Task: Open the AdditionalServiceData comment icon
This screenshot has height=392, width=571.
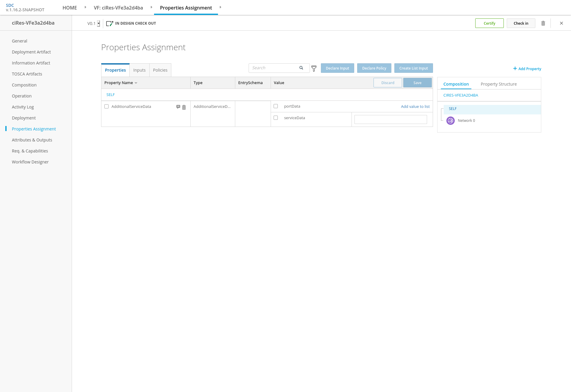Action: 178,107
